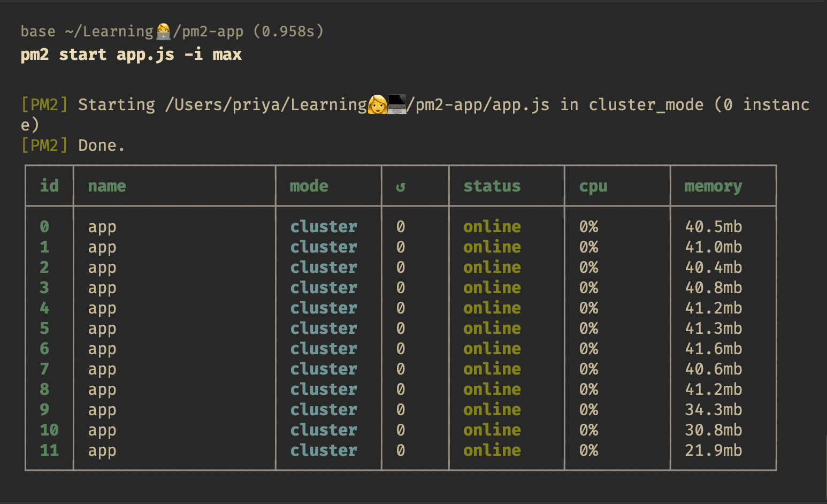Click memory value 41.6mb
The height and width of the screenshot is (504, 827).
[714, 349]
